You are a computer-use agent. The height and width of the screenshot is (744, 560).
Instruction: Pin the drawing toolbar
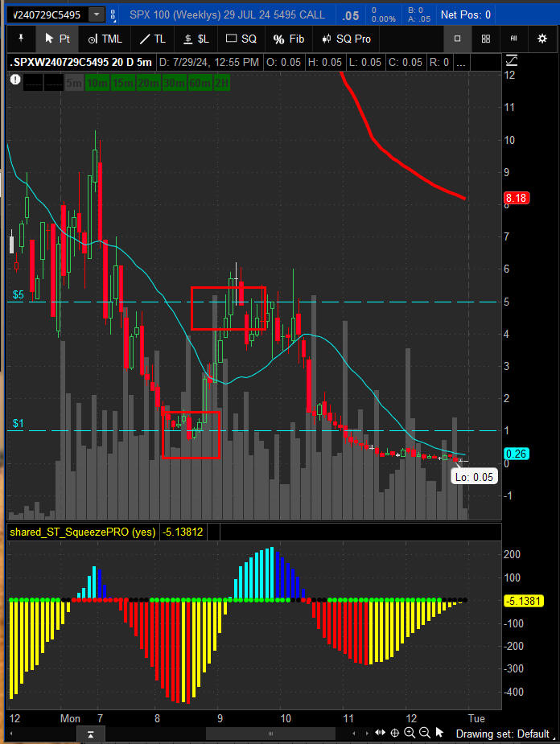[x=21, y=39]
